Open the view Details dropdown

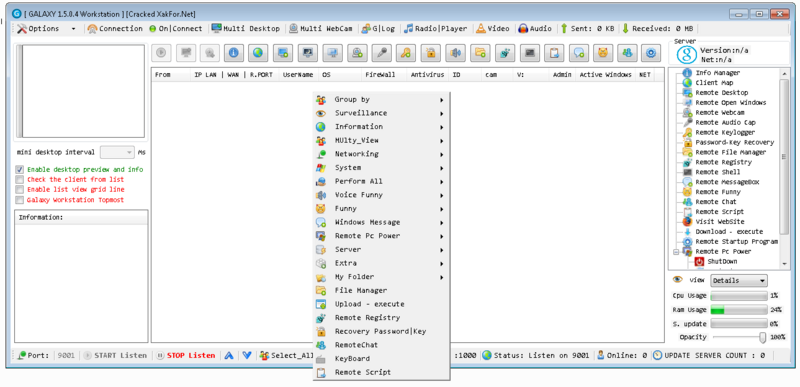point(739,280)
